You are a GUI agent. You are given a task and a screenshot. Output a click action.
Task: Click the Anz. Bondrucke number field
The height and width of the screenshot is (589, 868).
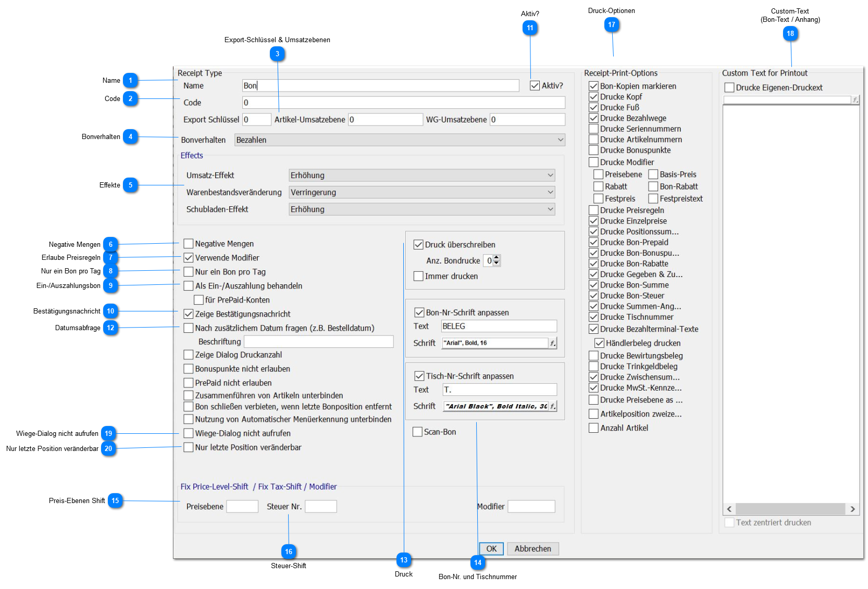[489, 260]
